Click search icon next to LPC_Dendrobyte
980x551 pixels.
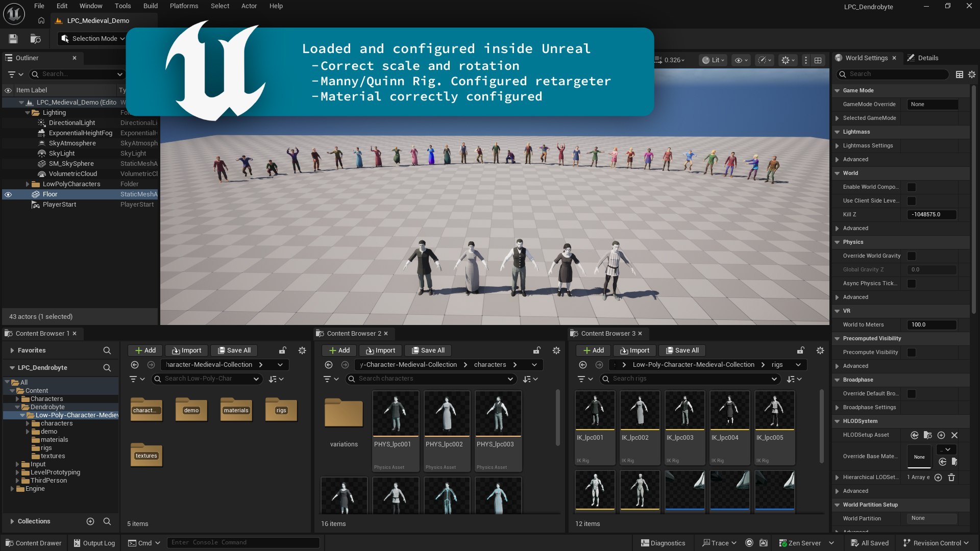coord(107,368)
